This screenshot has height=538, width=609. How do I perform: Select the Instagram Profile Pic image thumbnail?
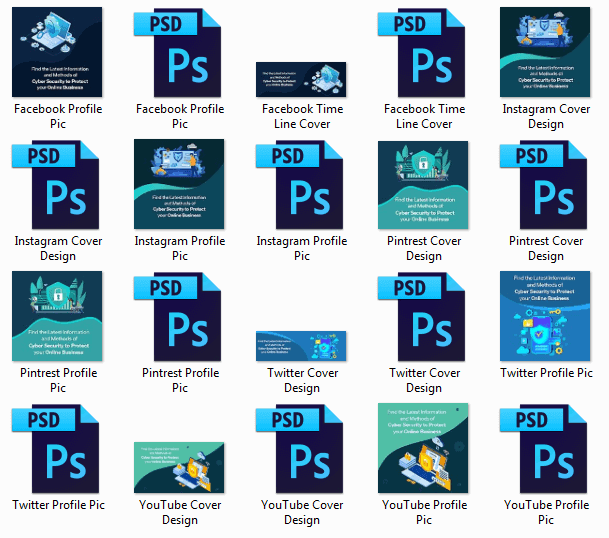(179, 184)
